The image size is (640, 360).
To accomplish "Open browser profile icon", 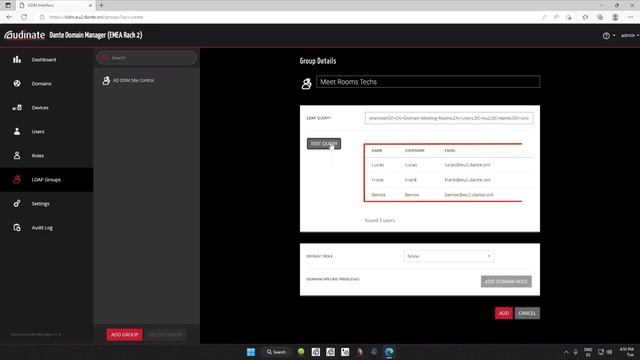I will pos(615,17).
